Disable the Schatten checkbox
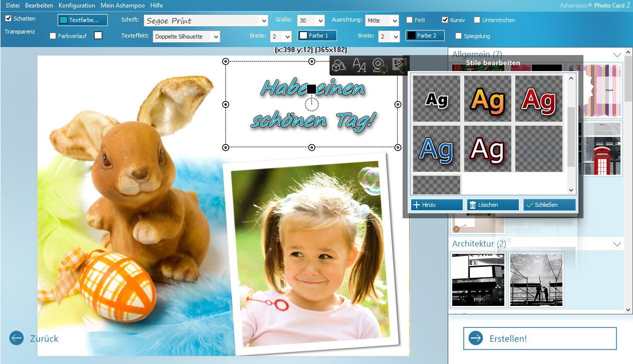The width and height of the screenshot is (633, 364). click(x=9, y=19)
